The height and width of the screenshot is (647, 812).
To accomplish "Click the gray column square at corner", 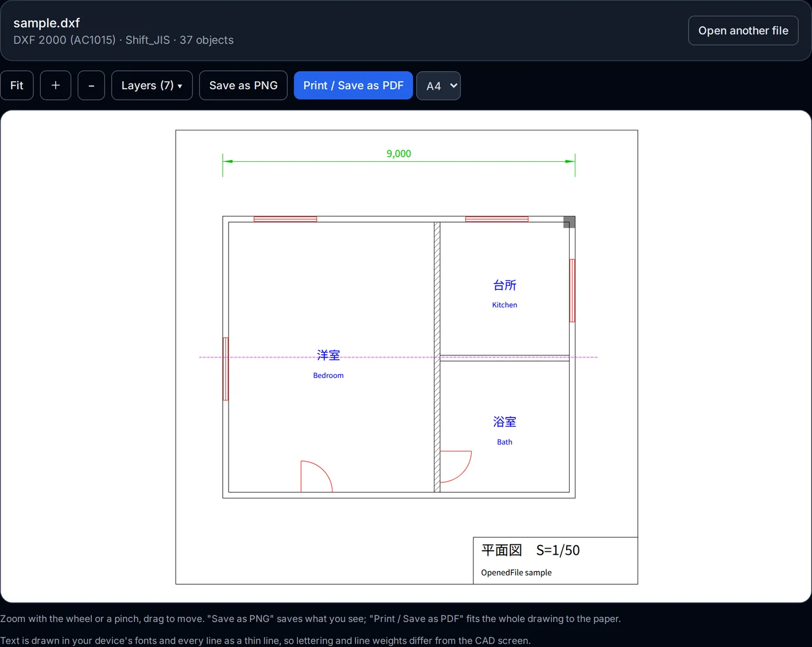I will click(x=570, y=222).
